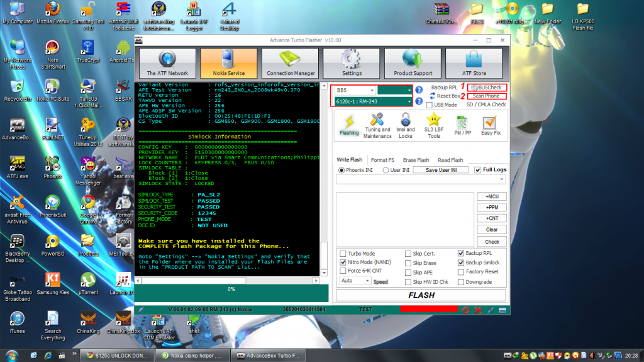Select the User INI radio option
Image resolution: width=644 pixels, height=362 pixels.
pyautogui.click(x=386, y=170)
